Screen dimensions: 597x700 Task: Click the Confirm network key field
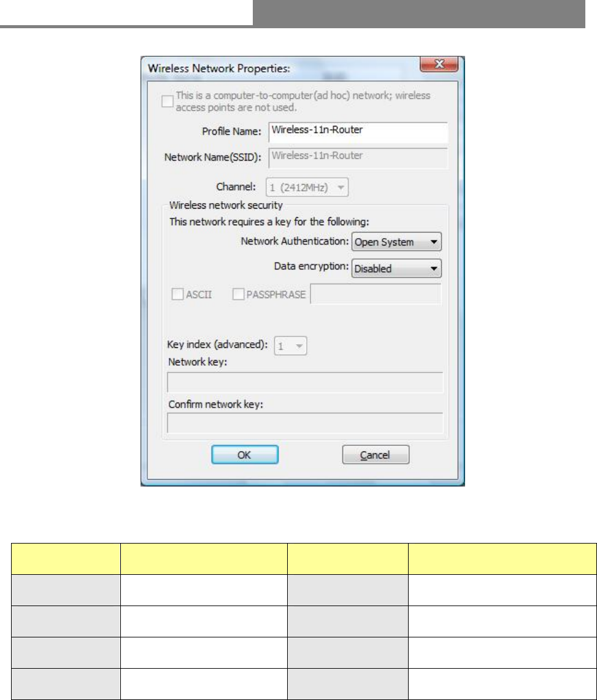(305, 423)
